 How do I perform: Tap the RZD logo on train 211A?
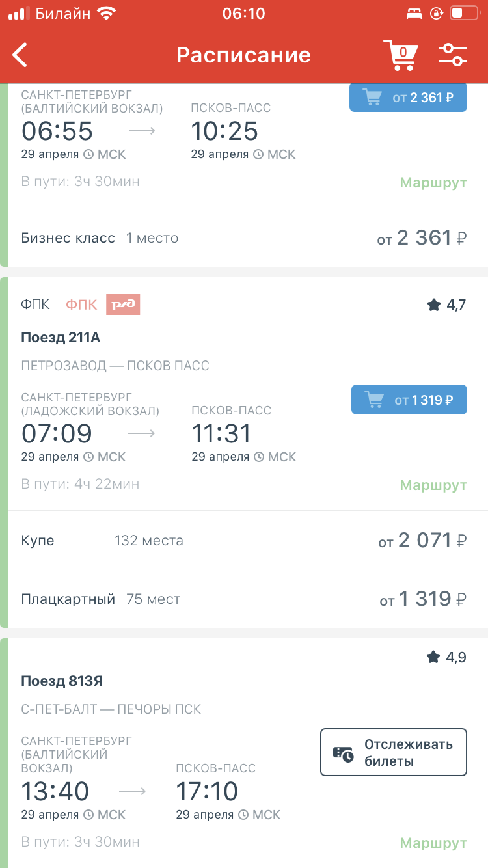(123, 305)
